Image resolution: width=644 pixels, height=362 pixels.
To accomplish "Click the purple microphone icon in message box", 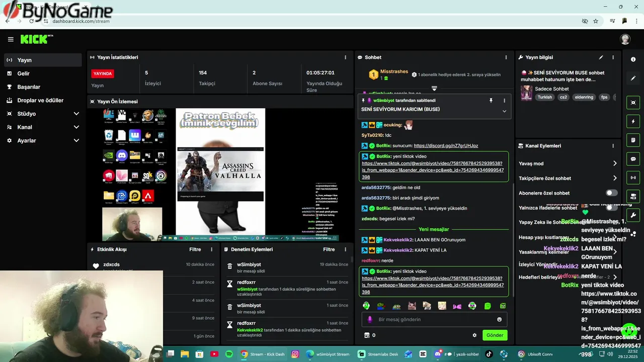I will [370, 319].
